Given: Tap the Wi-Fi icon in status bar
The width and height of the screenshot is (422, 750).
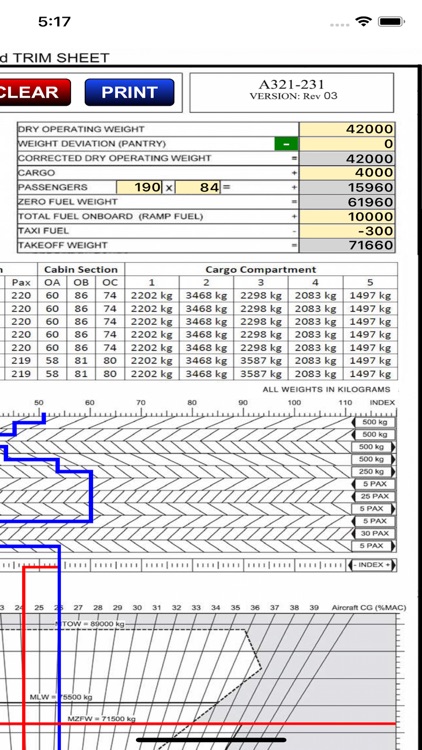Looking at the screenshot, I should coord(364,22).
